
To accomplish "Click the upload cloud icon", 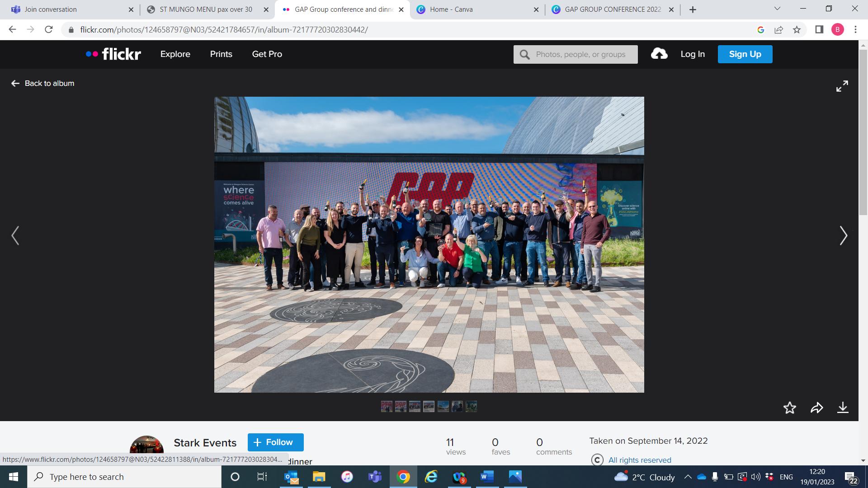I will click(659, 54).
